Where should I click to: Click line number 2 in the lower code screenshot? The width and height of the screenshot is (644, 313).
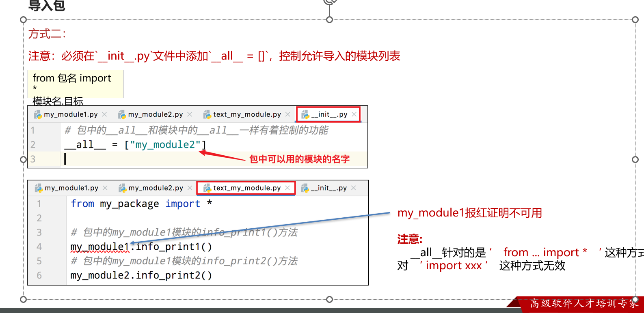click(39, 218)
